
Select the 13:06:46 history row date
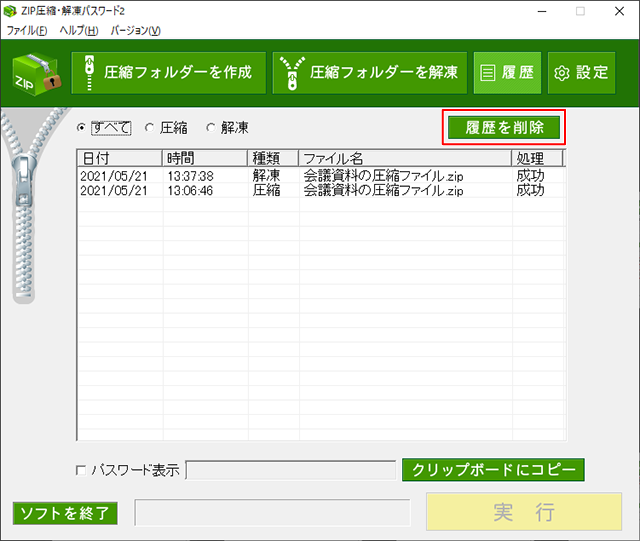click(113, 191)
